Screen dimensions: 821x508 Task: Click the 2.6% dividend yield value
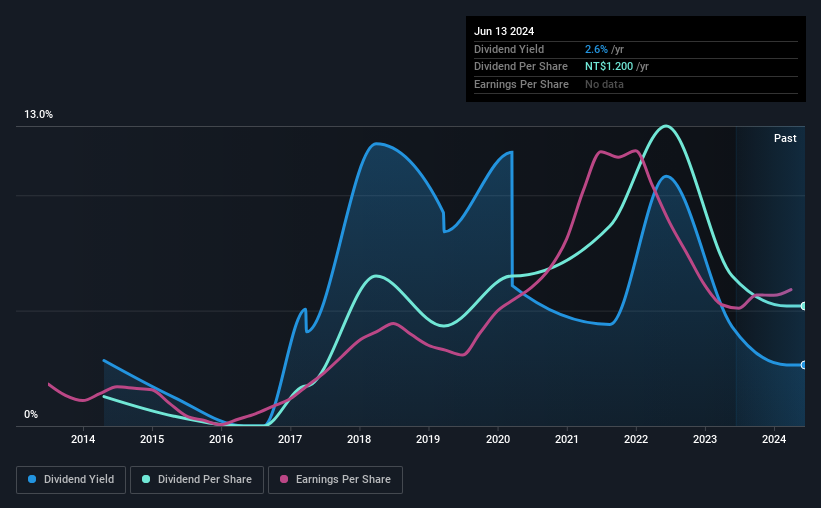click(x=596, y=49)
